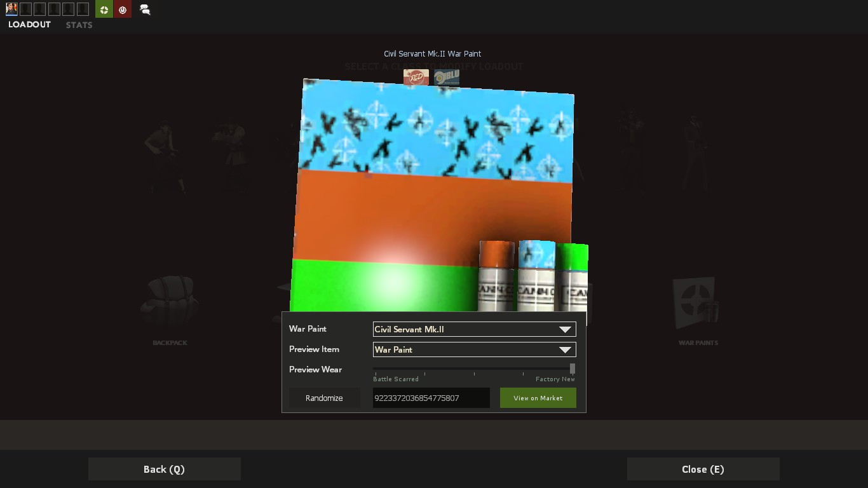Click the Battle Scarred wear label
The image size is (868, 488).
[x=395, y=379]
